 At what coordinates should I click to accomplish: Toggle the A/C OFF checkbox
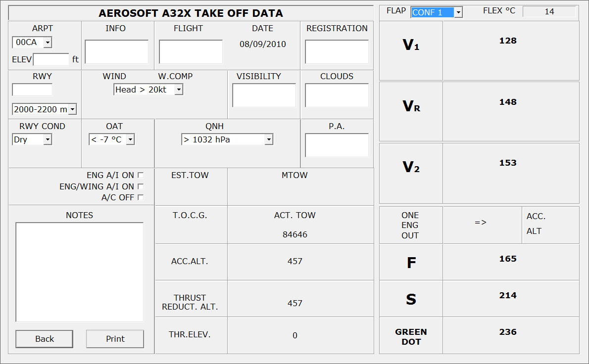pos(141,197)
